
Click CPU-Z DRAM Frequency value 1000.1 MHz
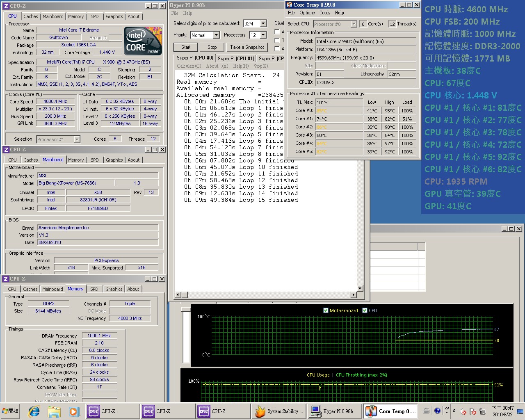click(99, 336)
